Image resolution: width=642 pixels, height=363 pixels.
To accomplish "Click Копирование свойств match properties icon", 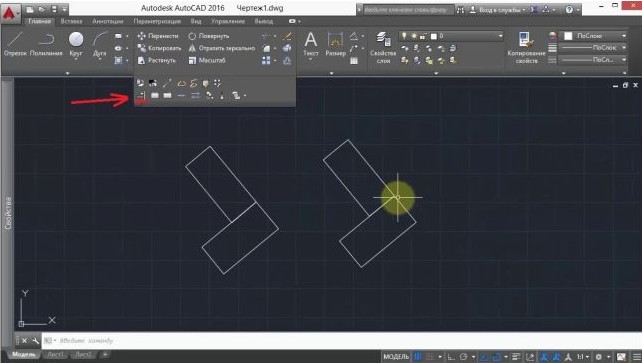I will pyautogui.click(x=526, y=47).
